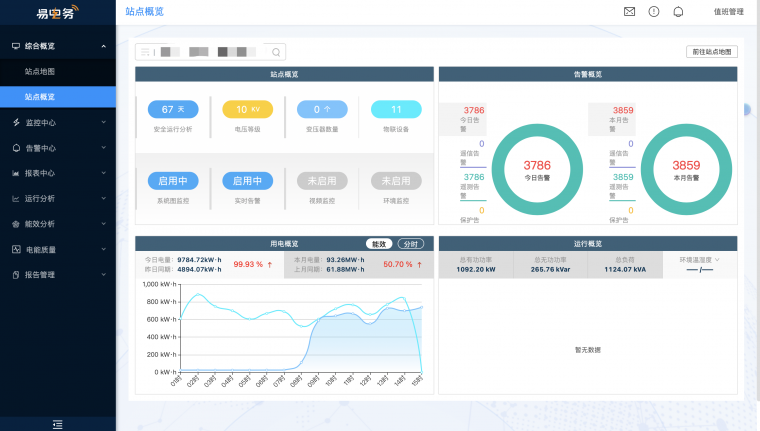This screenshot has height=431, width=760.
Task: Open the 环境温湿度 dropdown
Action: tap(700, 259)
